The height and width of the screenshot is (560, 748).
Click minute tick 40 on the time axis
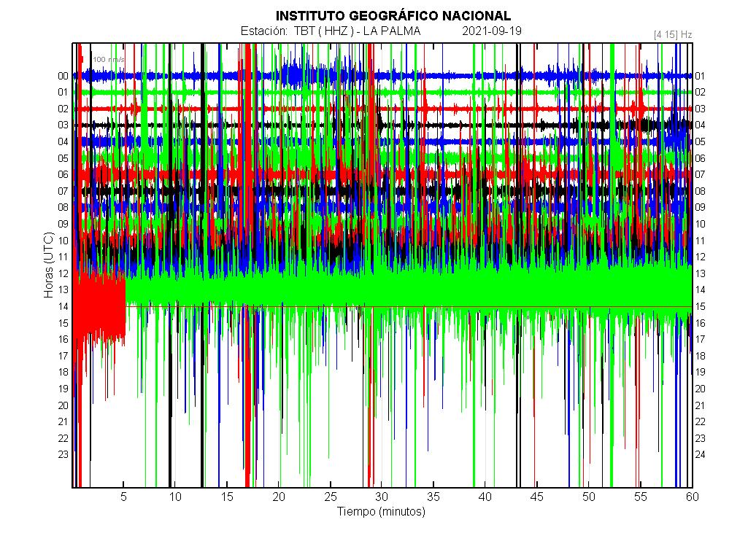point(485,497)
